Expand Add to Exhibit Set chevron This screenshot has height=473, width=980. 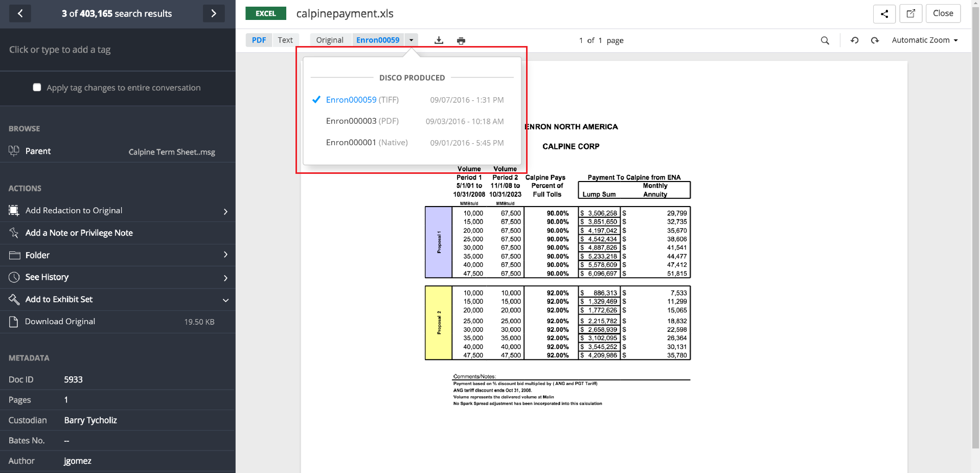point(225,300)
